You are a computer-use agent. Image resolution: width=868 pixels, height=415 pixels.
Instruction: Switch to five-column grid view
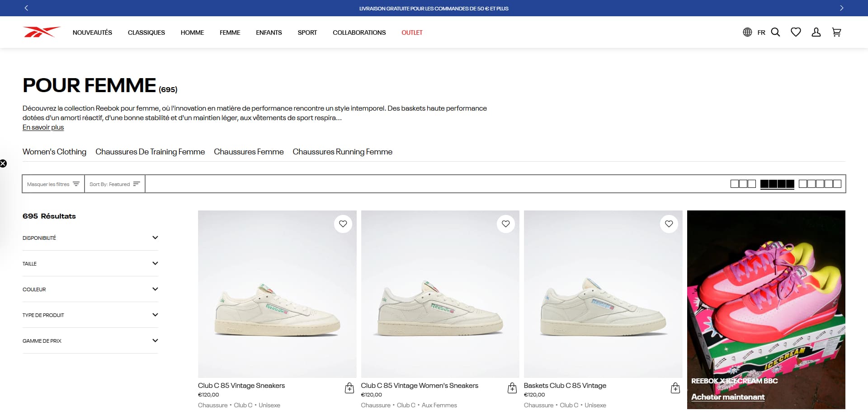820,184
